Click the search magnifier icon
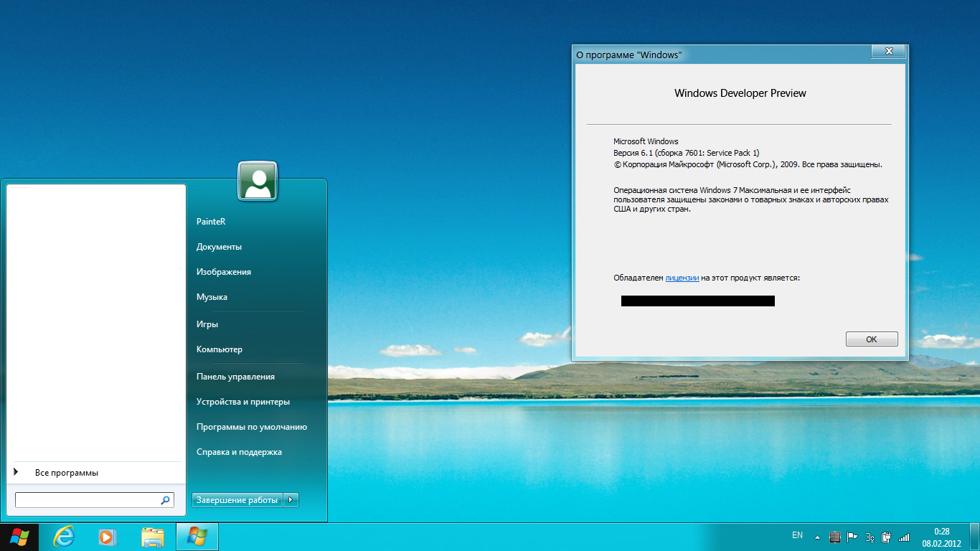The width and height of the screenshot is (980, 551). 165,500
